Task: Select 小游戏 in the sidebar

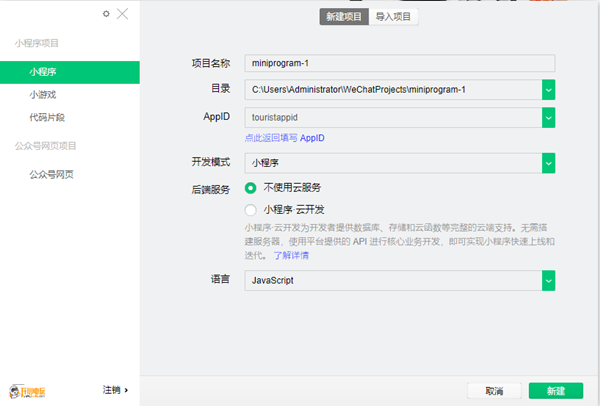Action: coord(43,95)
